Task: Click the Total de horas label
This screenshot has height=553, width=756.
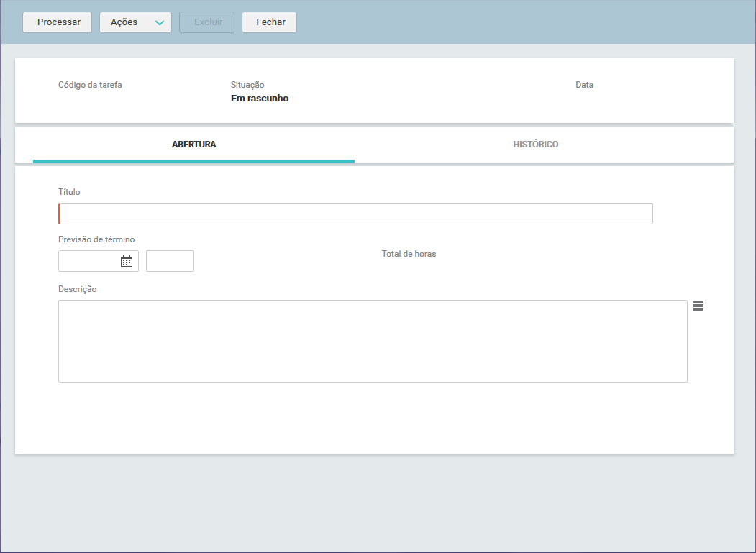Action: (x=409, y=254)
